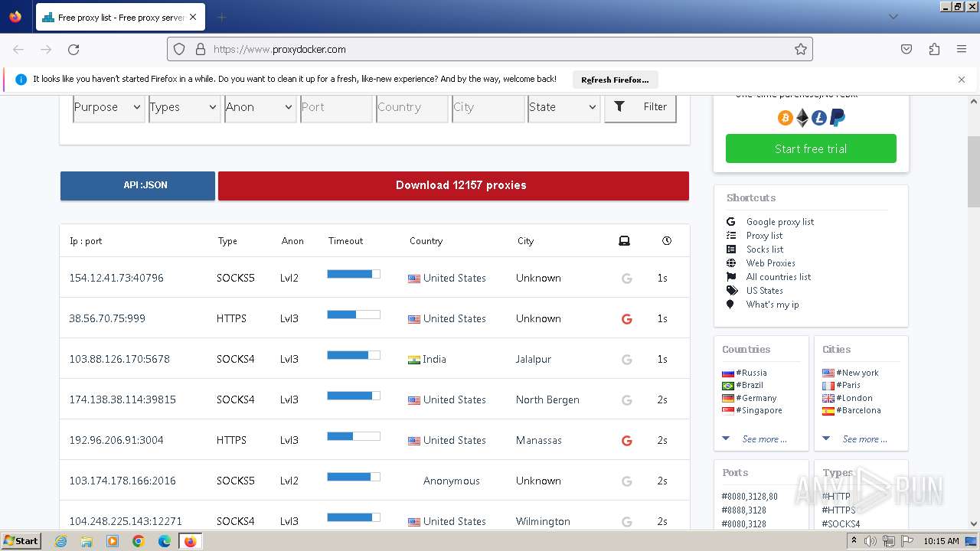The height and width of the screenshot is (551, 980).
Task: Open the Proxy list shortcut
Action: tap(764, 236)
